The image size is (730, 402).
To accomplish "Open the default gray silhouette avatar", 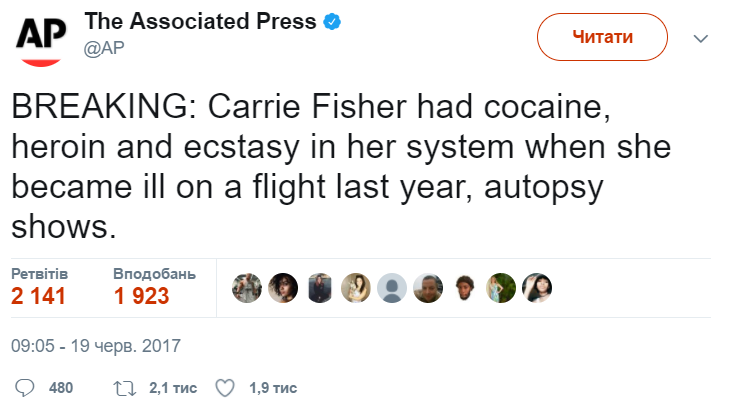I will click(x=393, y=288).
